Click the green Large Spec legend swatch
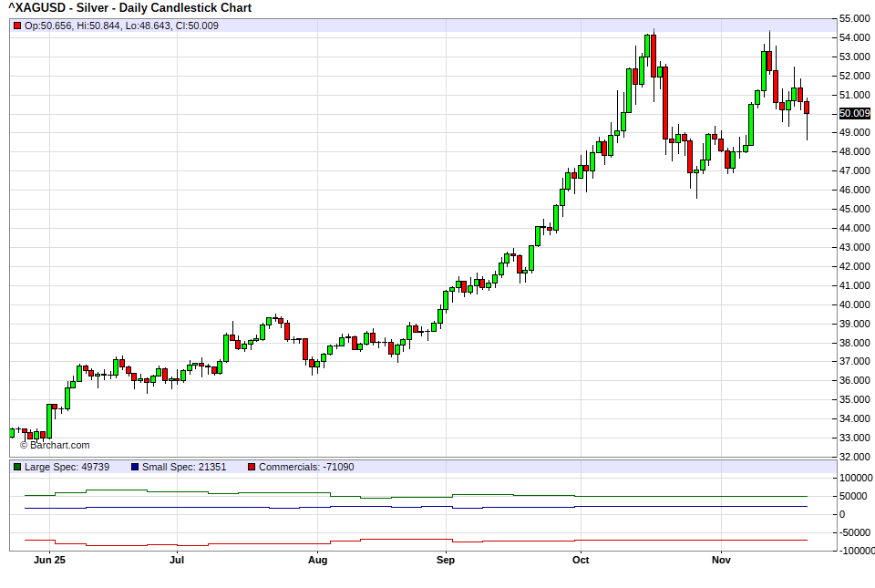The height and width of the screenshot is (588, 875). 17,467
